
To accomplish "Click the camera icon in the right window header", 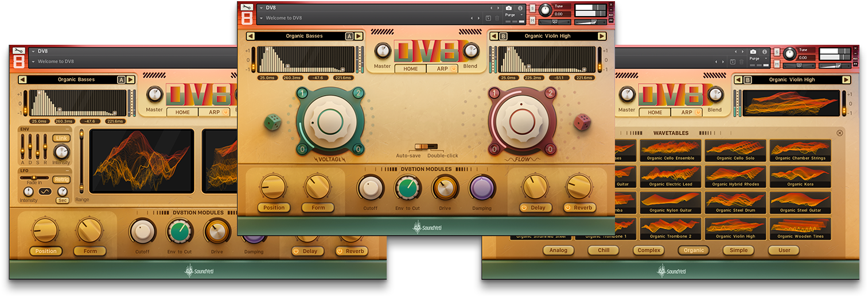I will [x=753, y=52].
